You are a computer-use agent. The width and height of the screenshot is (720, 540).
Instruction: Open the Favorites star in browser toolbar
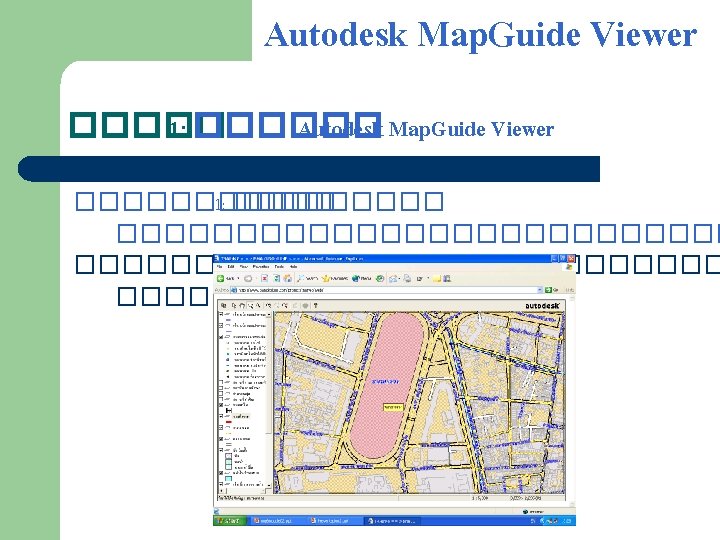click(334, 278)
